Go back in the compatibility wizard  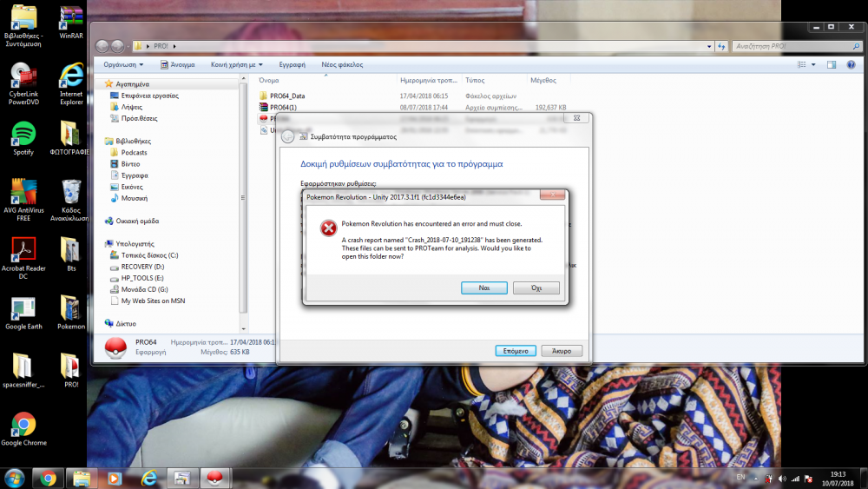pos(287,136)
